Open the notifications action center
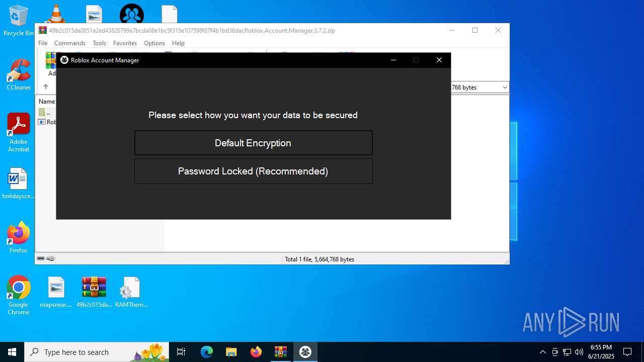The width and height of the screenshot is (644, 362). click(627, 352)
